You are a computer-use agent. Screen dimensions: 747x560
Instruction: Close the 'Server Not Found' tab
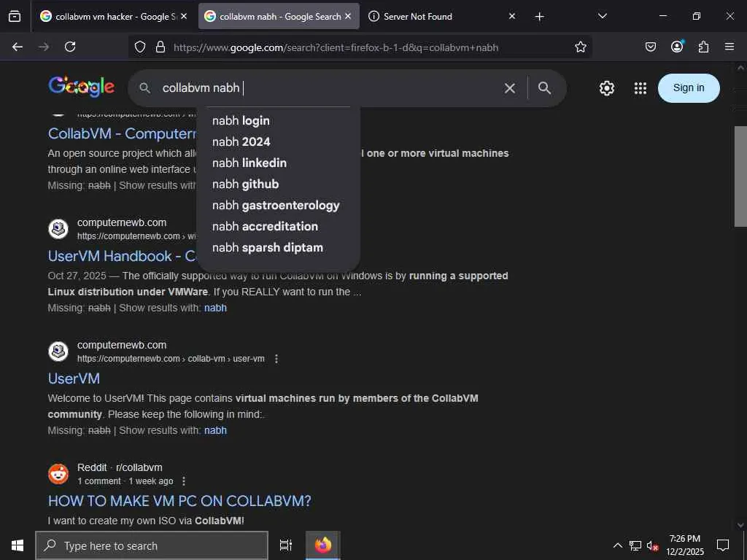coord(511,16)
